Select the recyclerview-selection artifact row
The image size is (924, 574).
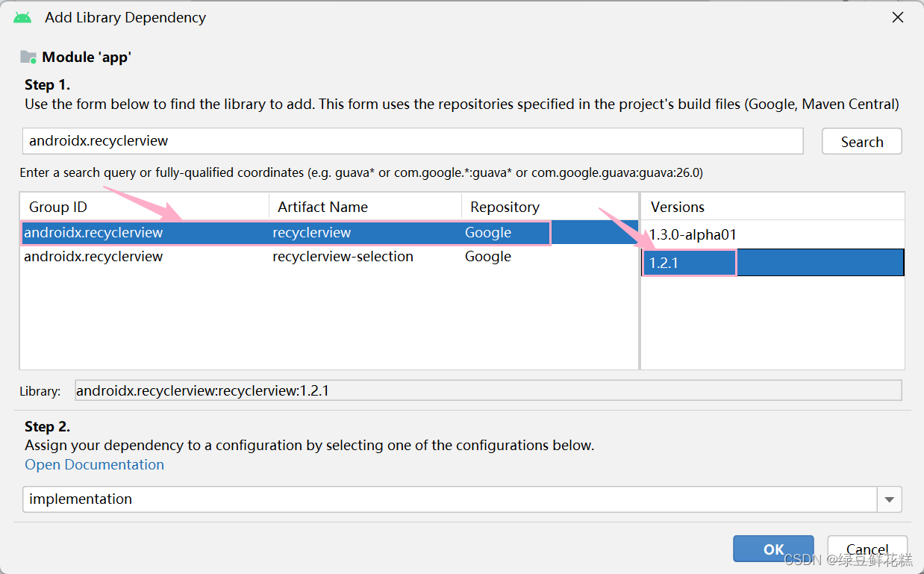[x=329, y=257]
